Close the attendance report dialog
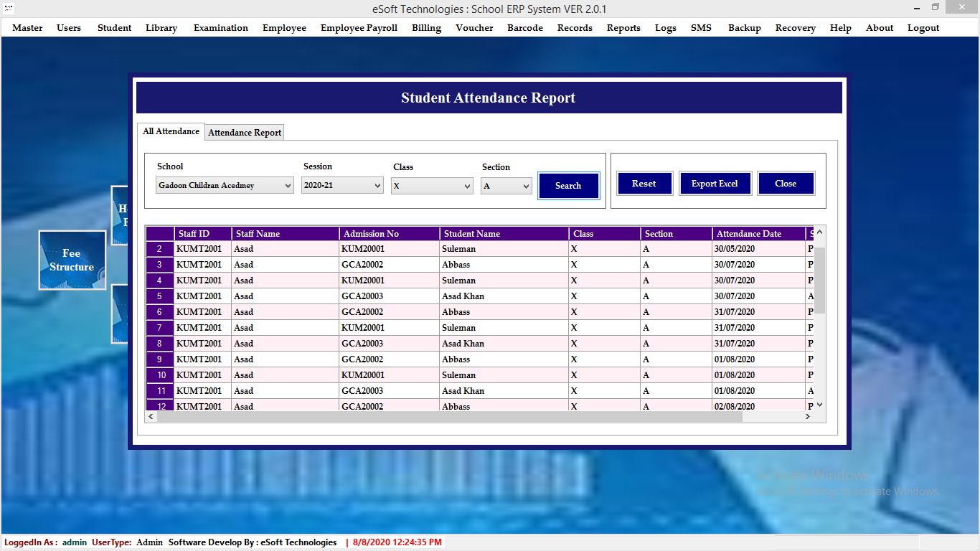This screenshot has width=980, height=551. (x=786, y=184)
